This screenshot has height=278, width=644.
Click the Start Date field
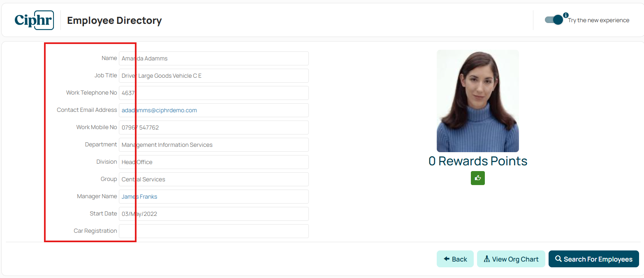tap(214, 214)
